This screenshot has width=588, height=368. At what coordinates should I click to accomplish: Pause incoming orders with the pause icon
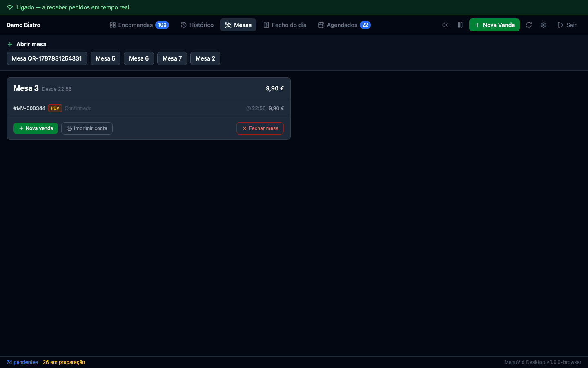tap(460, 25)
